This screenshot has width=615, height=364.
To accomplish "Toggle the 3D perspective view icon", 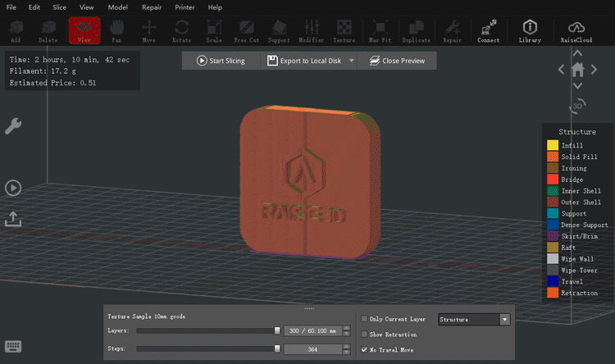I will (577, 107).
